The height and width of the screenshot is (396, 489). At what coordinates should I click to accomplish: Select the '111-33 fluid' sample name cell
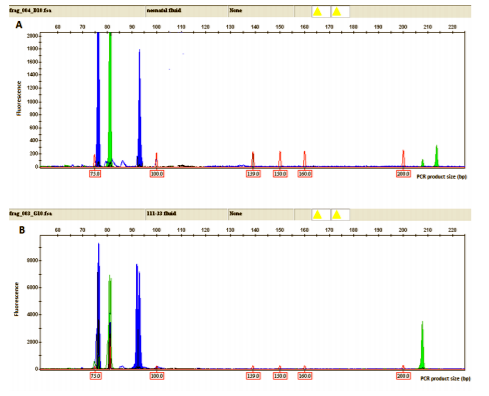point(187,214)
